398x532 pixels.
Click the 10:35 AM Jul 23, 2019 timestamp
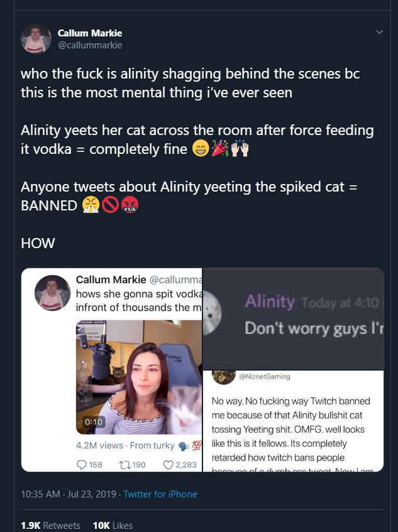tap(69, 494)
